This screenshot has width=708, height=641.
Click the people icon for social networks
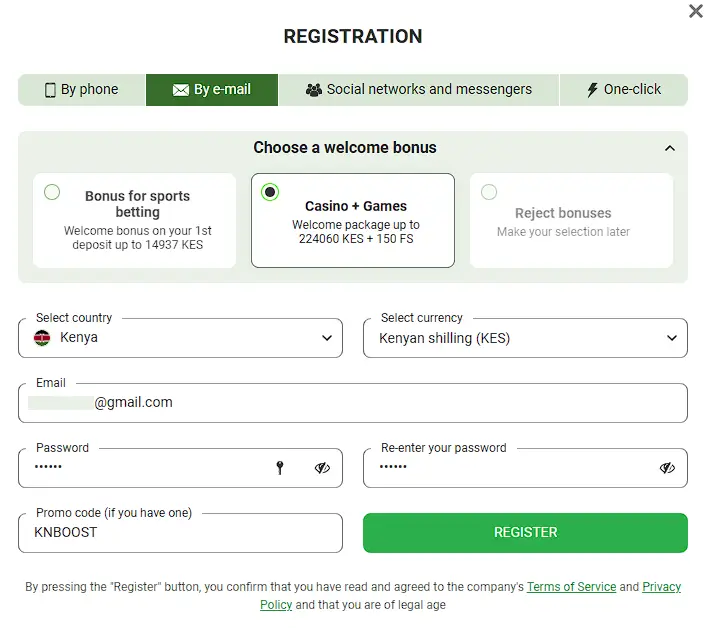[314, 90]
